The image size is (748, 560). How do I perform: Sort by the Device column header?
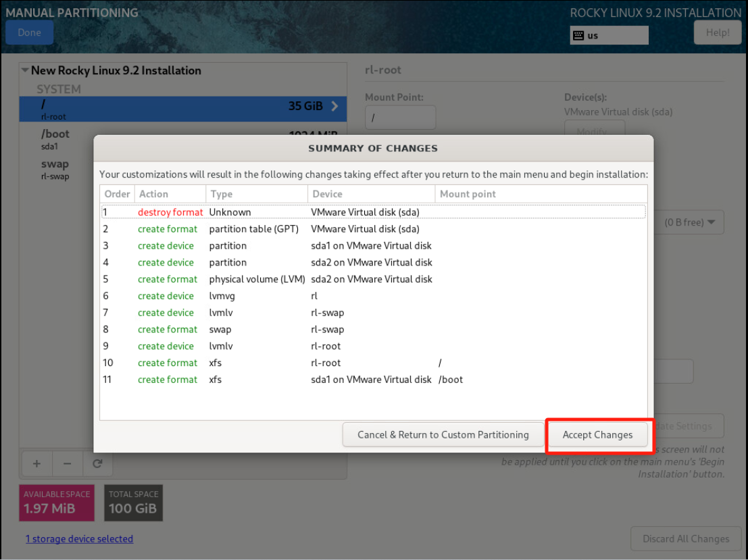(x=371, y=194)
